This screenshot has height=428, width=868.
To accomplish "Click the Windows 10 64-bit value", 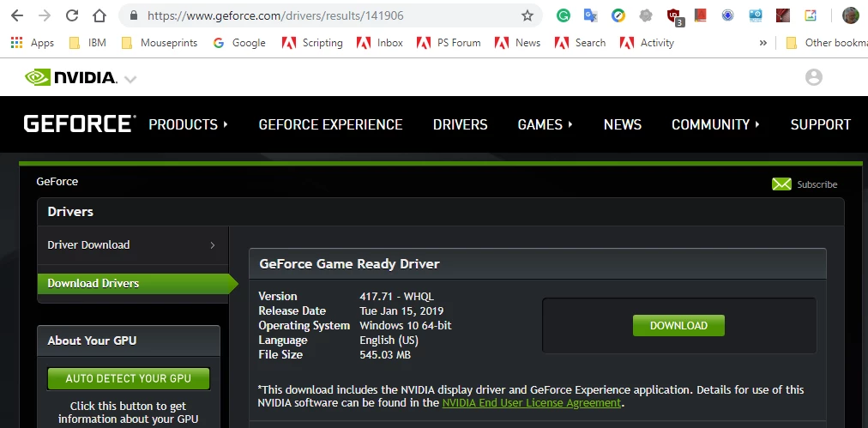I will point(405,326).
